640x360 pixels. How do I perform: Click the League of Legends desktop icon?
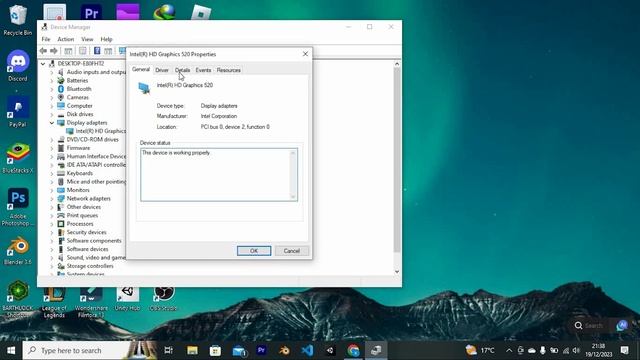coord(54,303)
